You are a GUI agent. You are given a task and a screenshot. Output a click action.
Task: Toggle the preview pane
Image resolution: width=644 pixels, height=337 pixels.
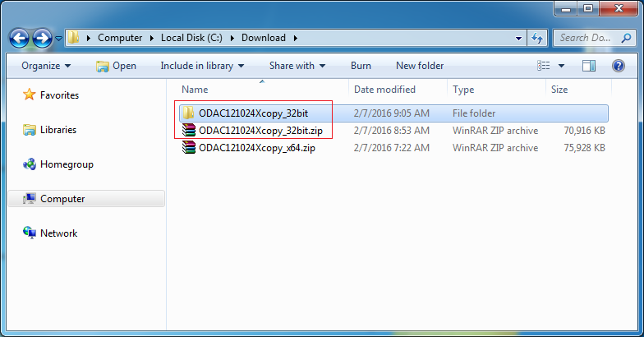(588, 66)
